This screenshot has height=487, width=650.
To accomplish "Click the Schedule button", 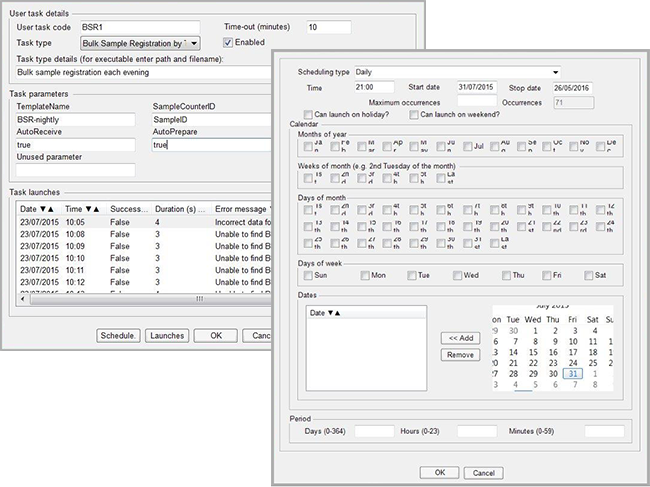I will [x=117, y=335].
